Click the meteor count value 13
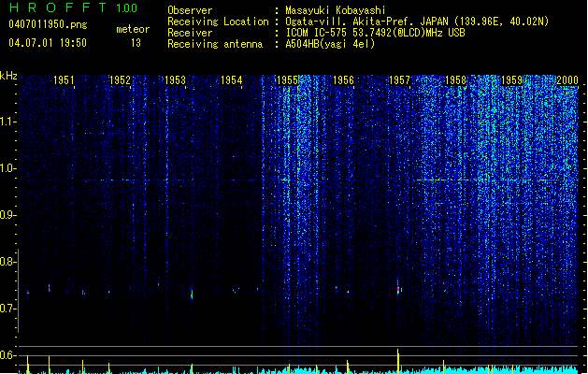Viewport: 588px width, 374px height. coord(136,43)
